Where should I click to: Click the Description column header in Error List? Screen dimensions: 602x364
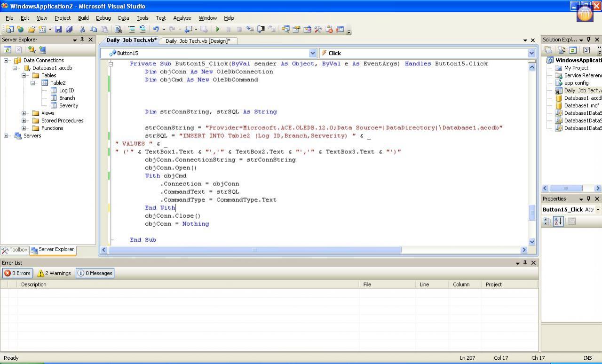(x=34, y=285)
